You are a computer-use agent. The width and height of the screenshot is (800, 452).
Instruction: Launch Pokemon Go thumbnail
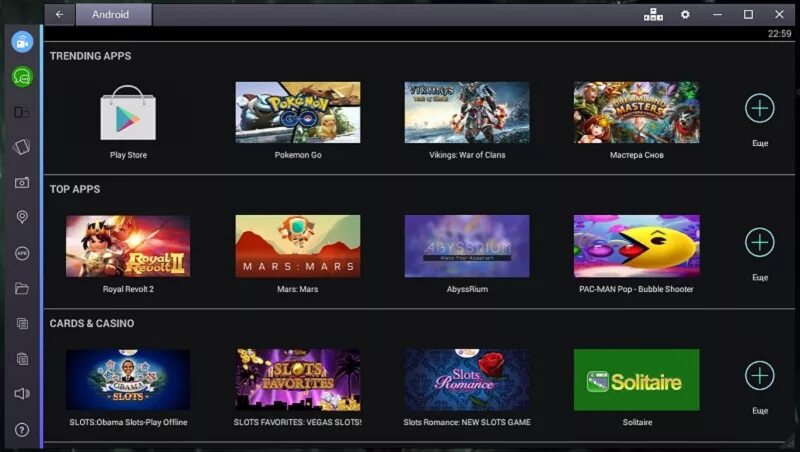298,113
